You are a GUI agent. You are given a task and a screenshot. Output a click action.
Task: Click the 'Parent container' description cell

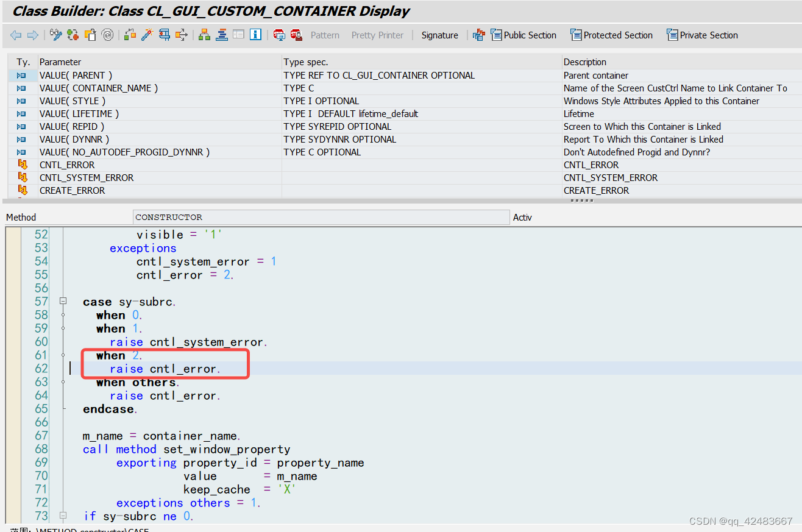click(x=682, y=76)
